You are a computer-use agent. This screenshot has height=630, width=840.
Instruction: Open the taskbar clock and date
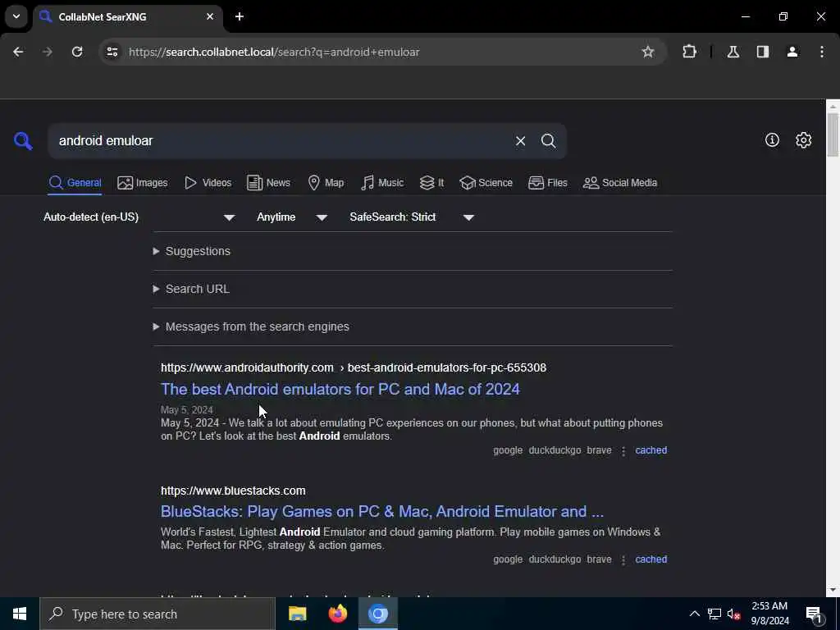pyautogui.click(x=769, y=614)
